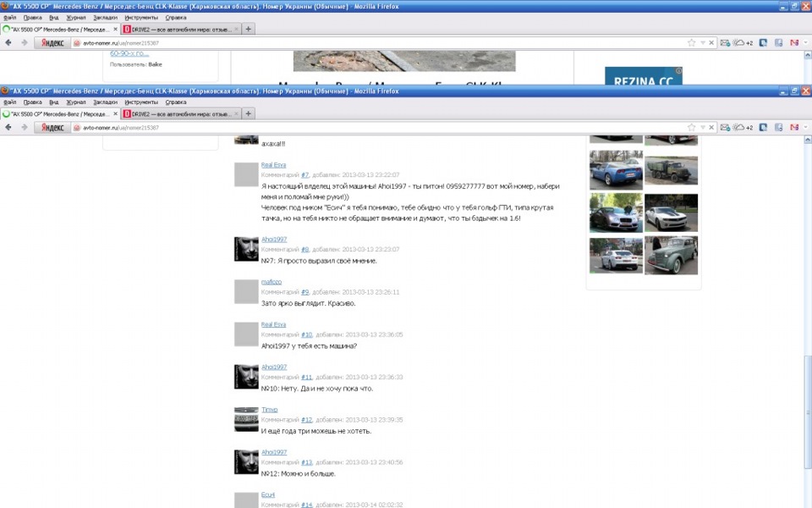This screenshot has height=508, width=812.
Task: Go back in the upper Firefox window
Action: click(8, 42)
